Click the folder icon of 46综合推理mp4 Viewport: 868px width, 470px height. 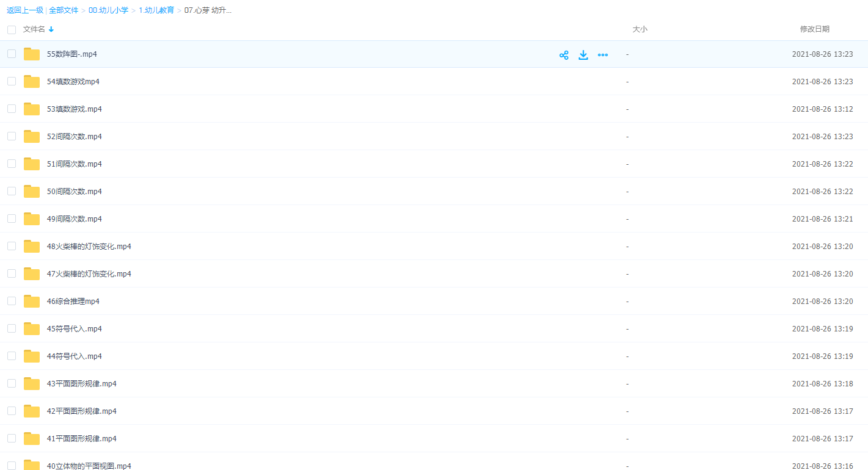32,301
